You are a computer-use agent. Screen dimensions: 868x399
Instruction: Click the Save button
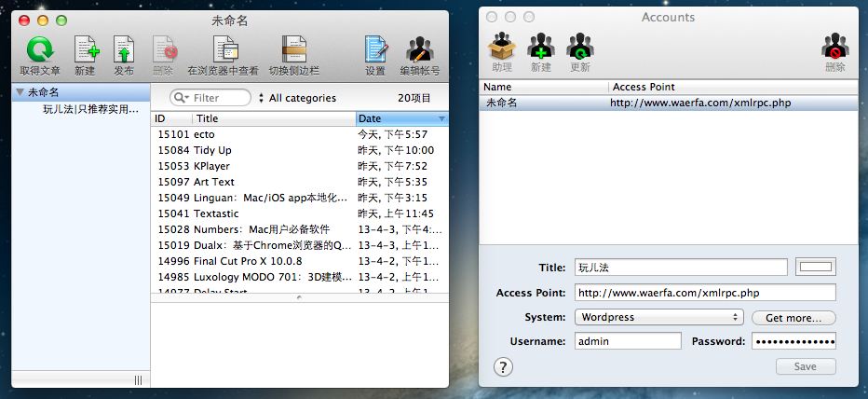coord(806,366)
